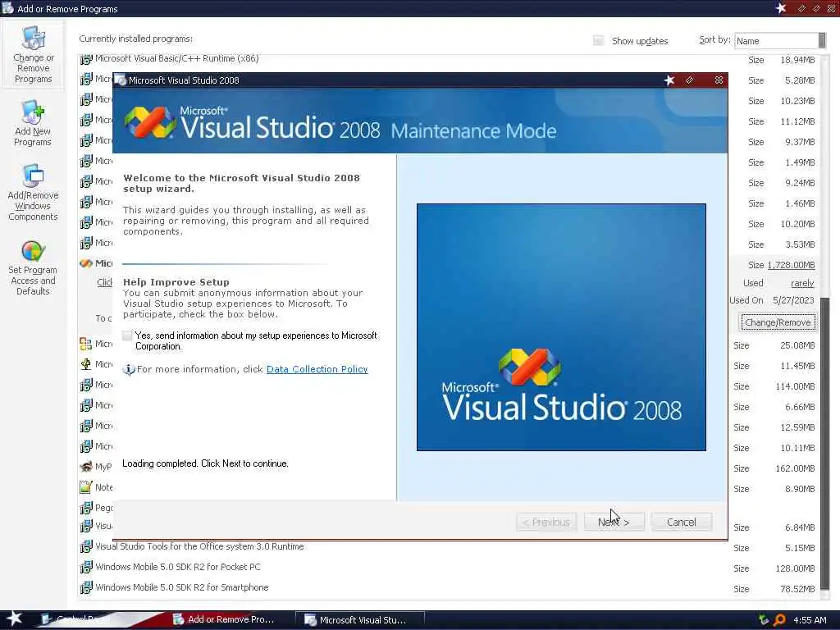Click the Visual Studio icon in selected program row
The image size is (840, 630).
pyautogui.click(x=85, y=263)
